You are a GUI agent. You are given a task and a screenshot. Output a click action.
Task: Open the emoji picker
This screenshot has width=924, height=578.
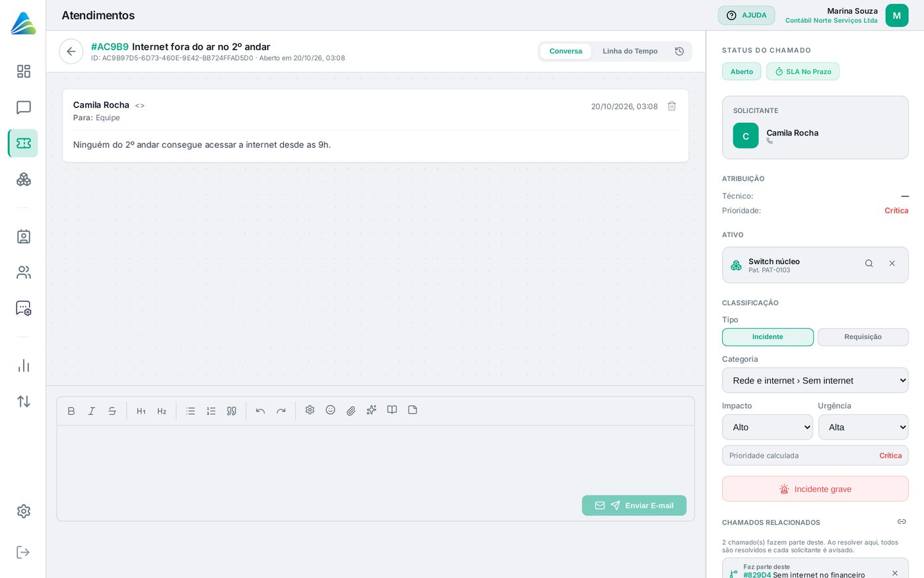pyautogui.click(x=331, y=410)
